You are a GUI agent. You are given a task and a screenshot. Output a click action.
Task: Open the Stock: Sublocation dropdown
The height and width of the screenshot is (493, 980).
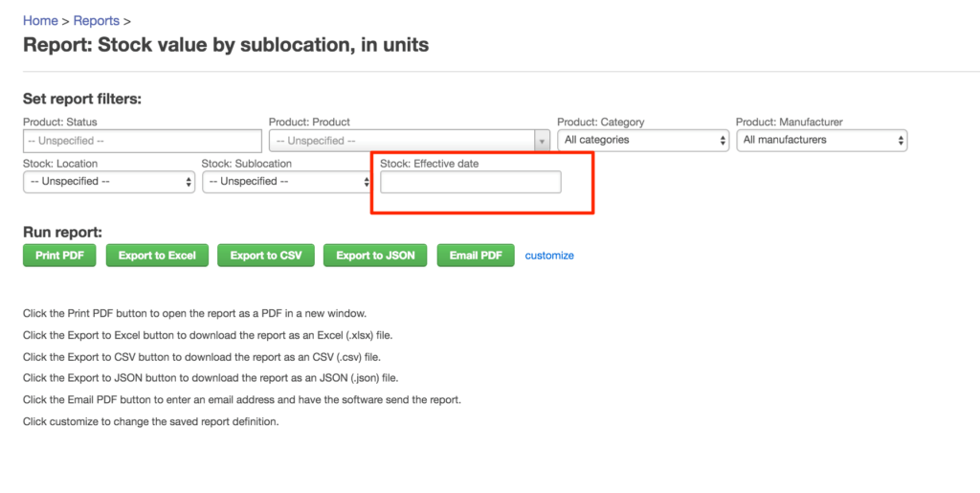(x=287, y=182)
